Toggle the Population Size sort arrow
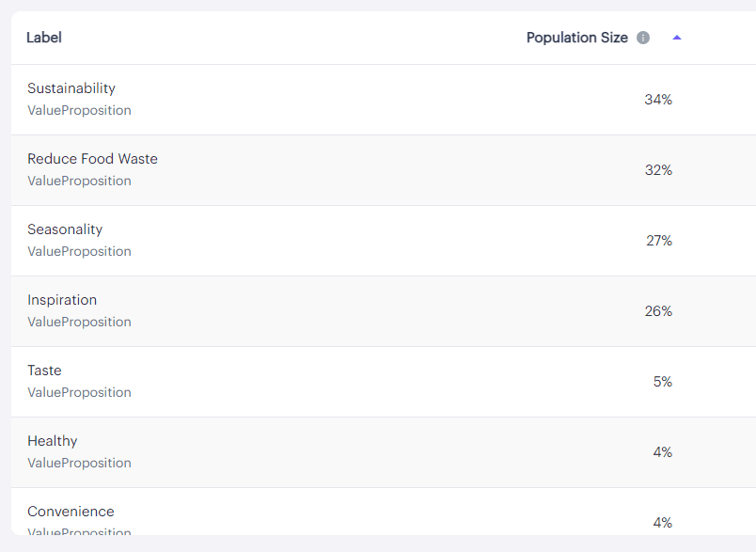756x552 pixels. (x=677, y=38)
